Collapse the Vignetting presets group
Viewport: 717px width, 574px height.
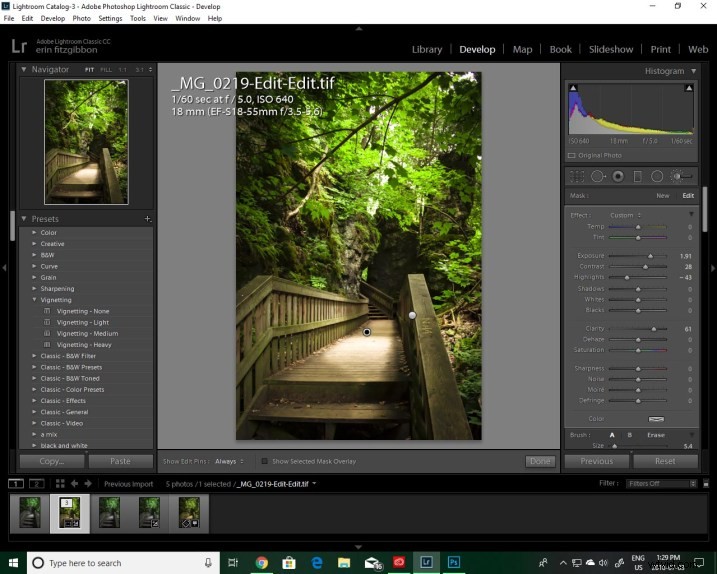(34, 300)
